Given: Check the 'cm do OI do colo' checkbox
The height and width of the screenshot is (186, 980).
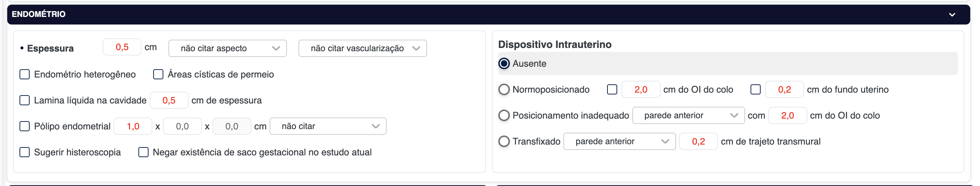Looking at the screenshot, I should (612, 90).
